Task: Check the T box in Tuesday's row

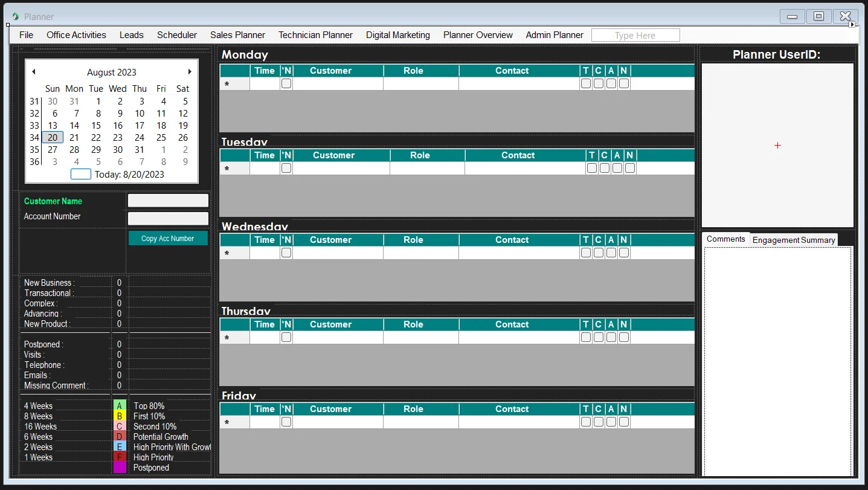Action: pyautogui.click(x=592, y=168)
